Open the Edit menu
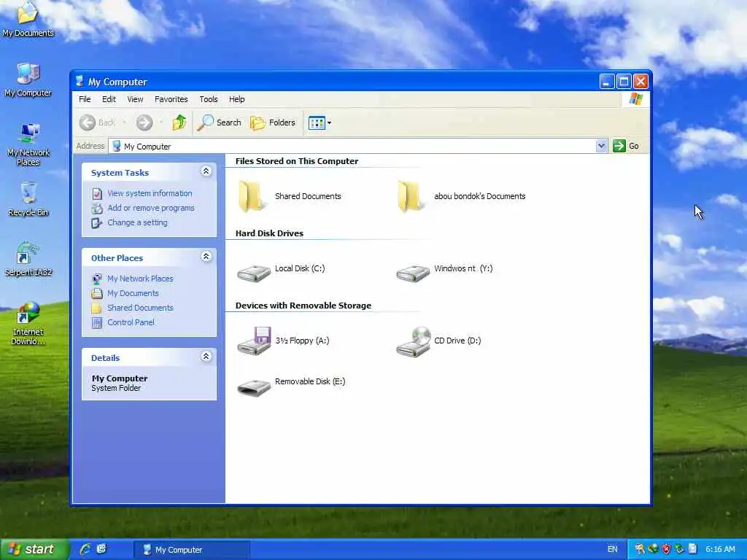Viewport: 747px width, 560px height. 109,99
